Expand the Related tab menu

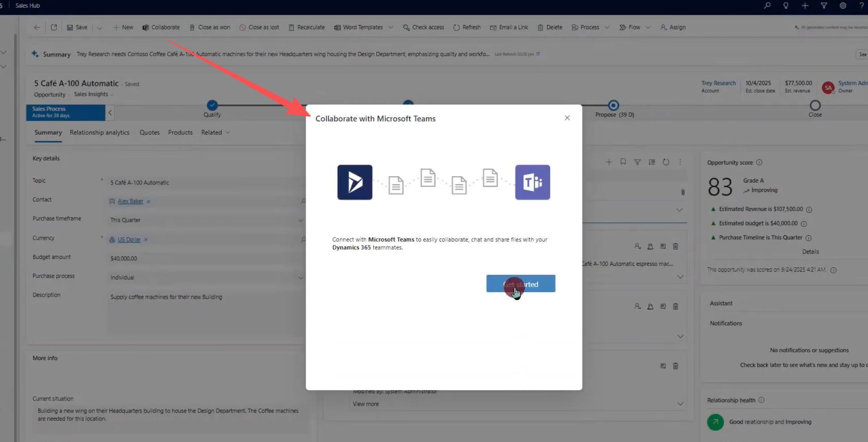[x=215, y=132]
